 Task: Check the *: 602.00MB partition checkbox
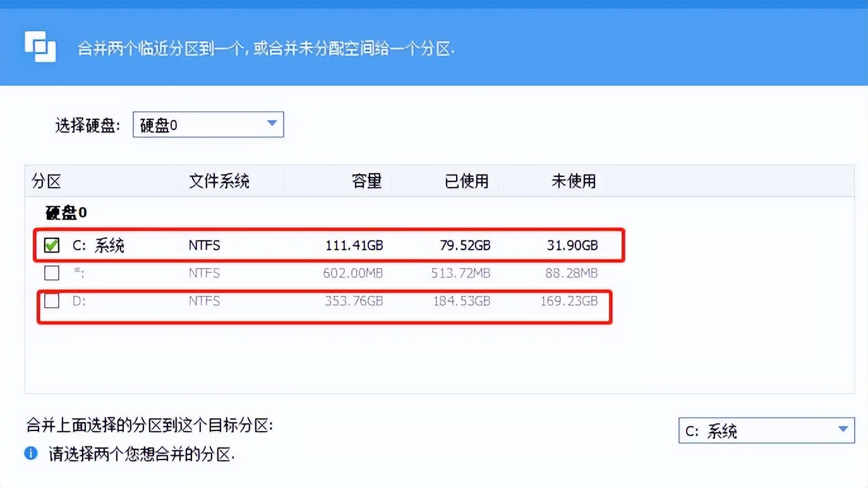[x=52, y=274]
